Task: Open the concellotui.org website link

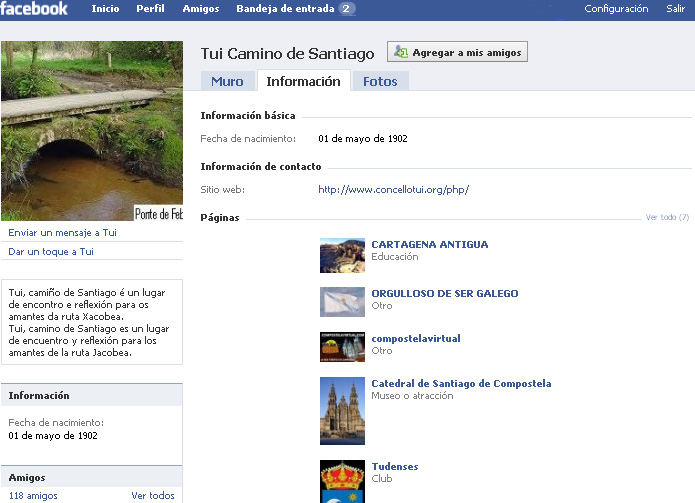Action: coord(393,189)
